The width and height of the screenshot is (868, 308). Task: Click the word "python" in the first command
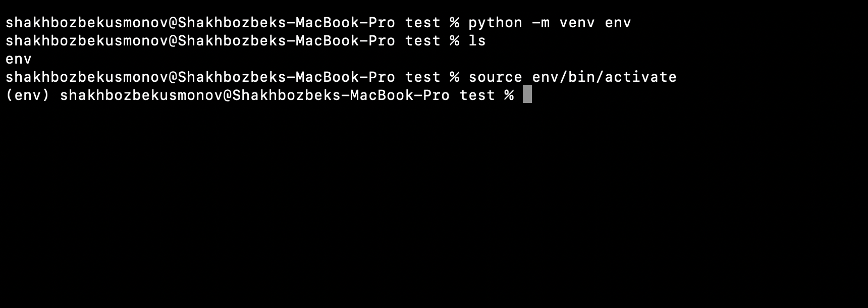(495, 23)
